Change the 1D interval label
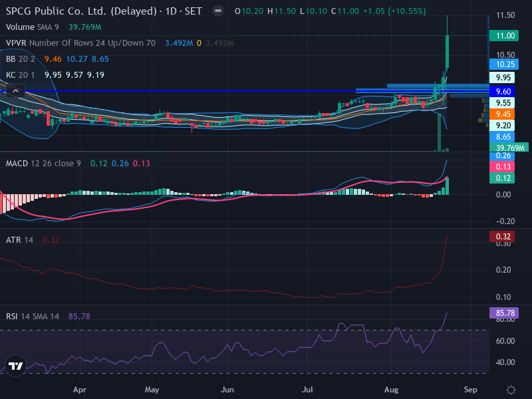This screenshot has width=532, height=399. tap(171, 11)
